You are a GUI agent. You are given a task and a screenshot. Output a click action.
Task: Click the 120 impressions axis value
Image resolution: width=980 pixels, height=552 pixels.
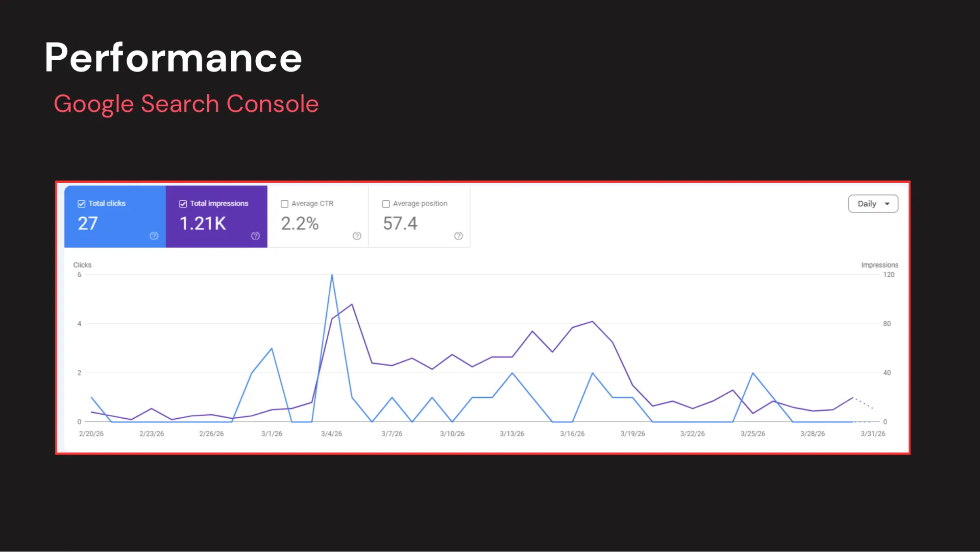[889, 275]
